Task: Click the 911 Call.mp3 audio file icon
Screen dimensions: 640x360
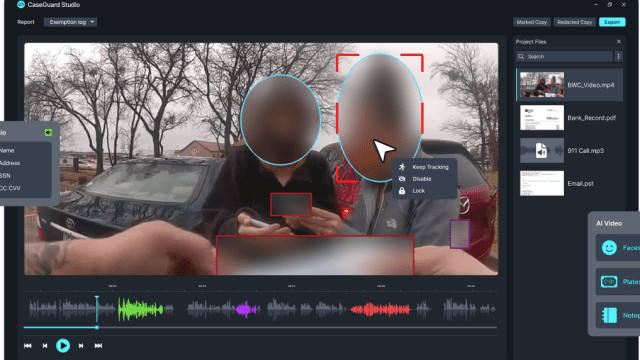Action: 542,151
